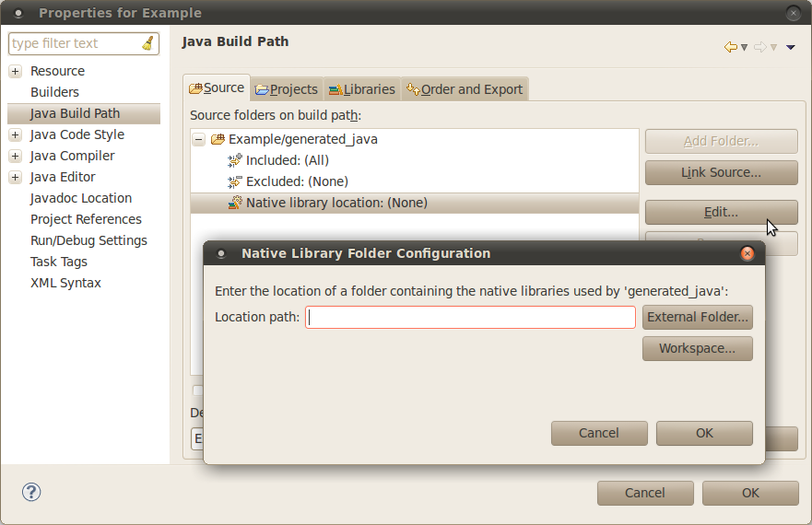Click Cancel in the Properties window
The image size is (812, 525).
[645, 493]
